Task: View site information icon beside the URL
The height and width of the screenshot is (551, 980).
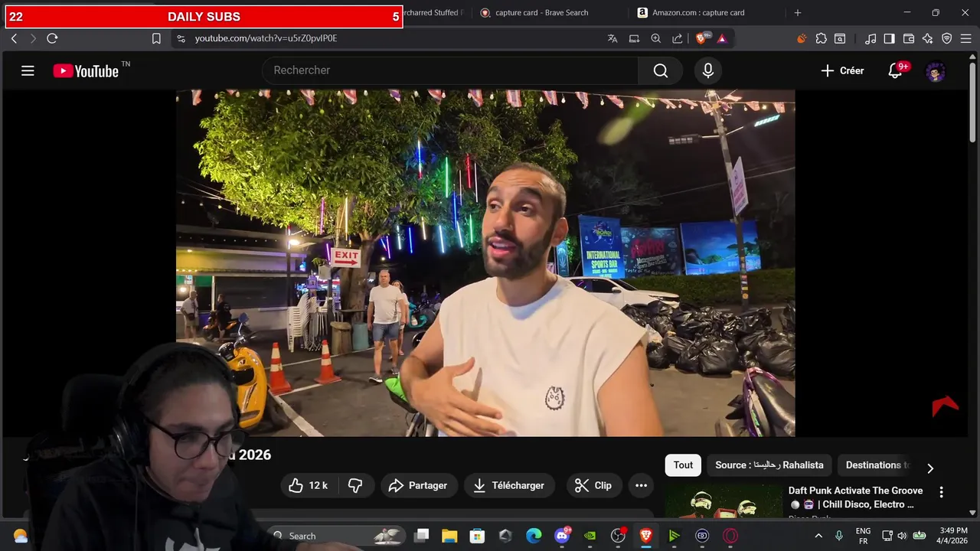Action: (x=181, y=38)
